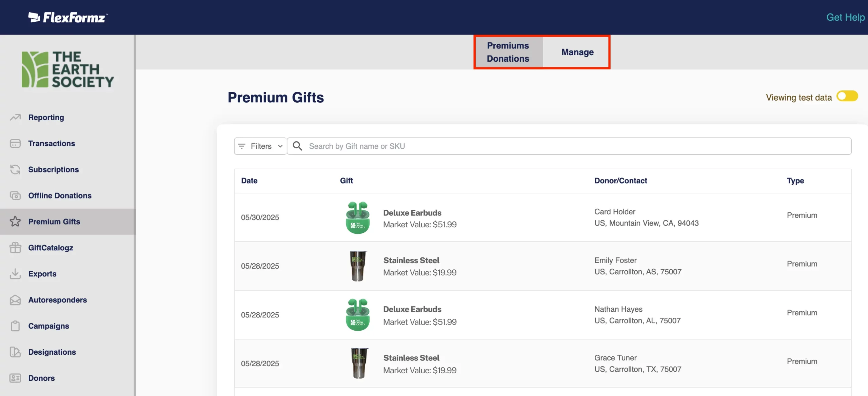
Task: Click the Offline Donations cash icon
Action: pyautogui.click(x=15, y=195)
